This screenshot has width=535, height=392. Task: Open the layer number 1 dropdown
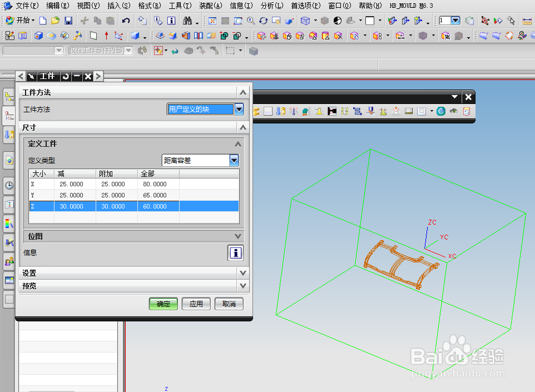tap(455, 21)
